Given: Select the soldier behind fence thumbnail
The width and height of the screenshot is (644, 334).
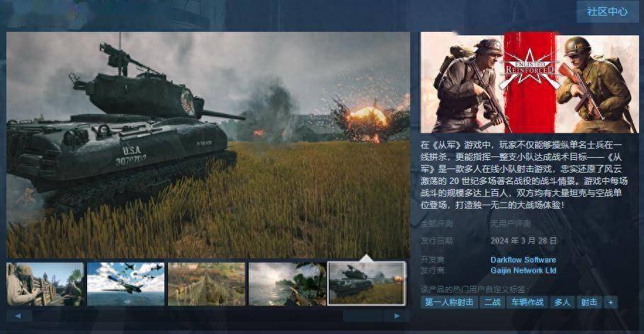Looking at the screenshot, I should [x=45, y=284].
